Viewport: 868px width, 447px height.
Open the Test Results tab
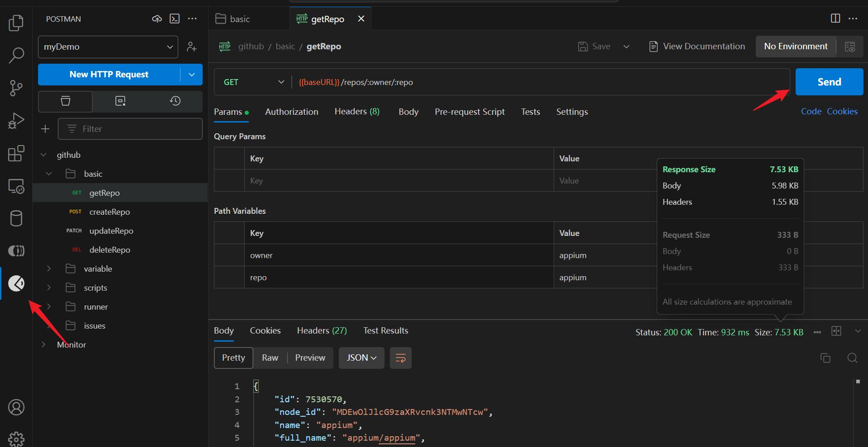point(386,331)
